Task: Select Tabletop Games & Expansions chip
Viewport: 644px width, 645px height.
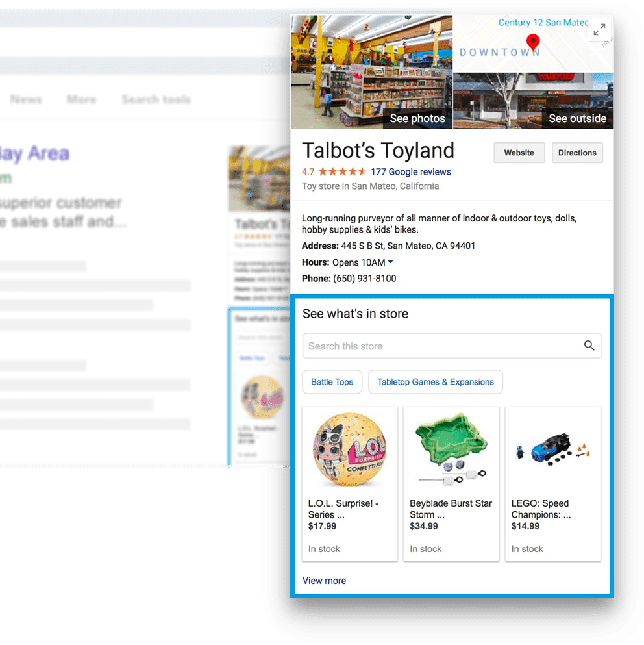Action: click(435, 382)
